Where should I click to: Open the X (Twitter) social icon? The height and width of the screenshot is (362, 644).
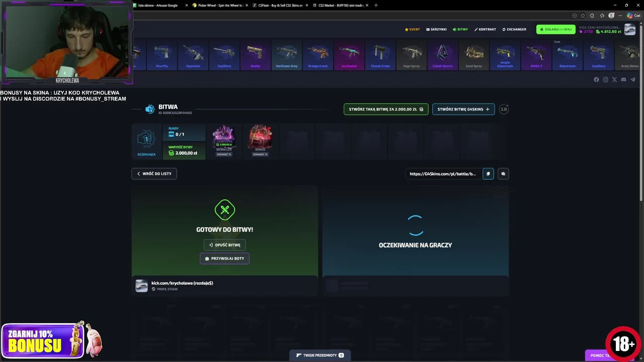click(x=614, y=79)
